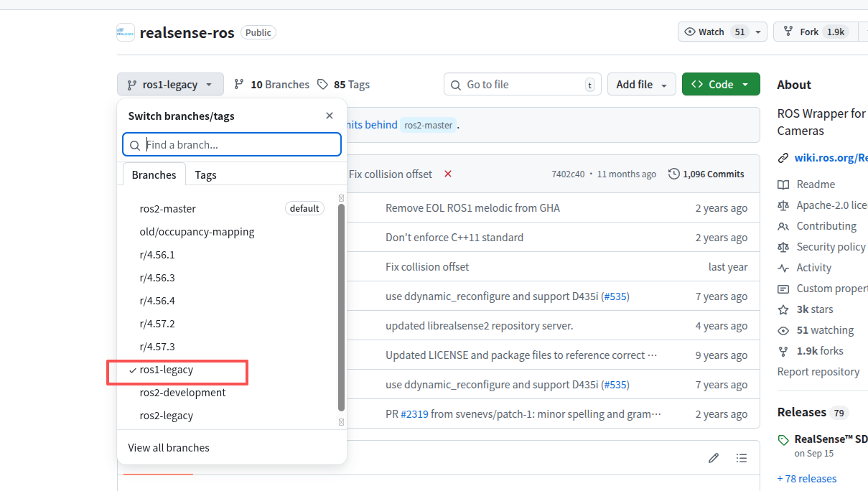Click the eye icon on the Watch button
This screenshot has width=868, height=491.
(690, 32)
